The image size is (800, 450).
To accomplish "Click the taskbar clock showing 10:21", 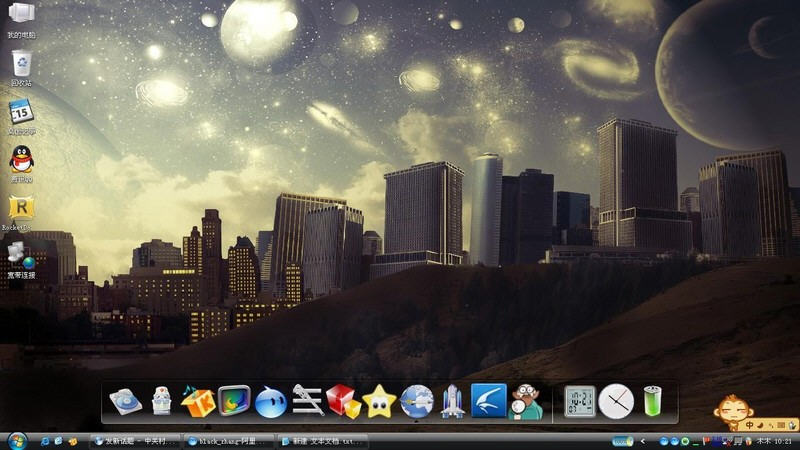I will click(x=782, y=441).
